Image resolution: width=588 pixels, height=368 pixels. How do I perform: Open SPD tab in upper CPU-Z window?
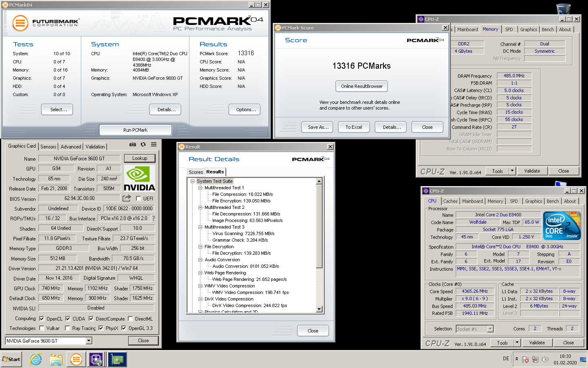coord(509,29)
